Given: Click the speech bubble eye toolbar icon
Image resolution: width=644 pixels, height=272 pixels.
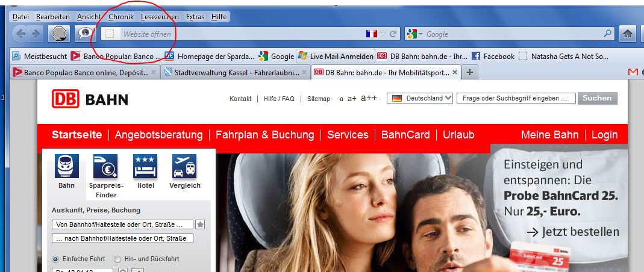Looking at the screenshot, I should click(x=86, y=34).
